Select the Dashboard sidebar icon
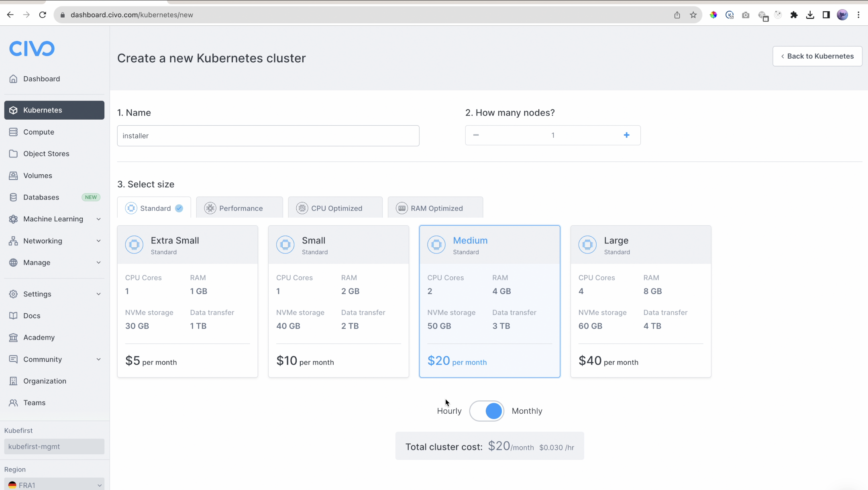 click(x=13, y=78)
